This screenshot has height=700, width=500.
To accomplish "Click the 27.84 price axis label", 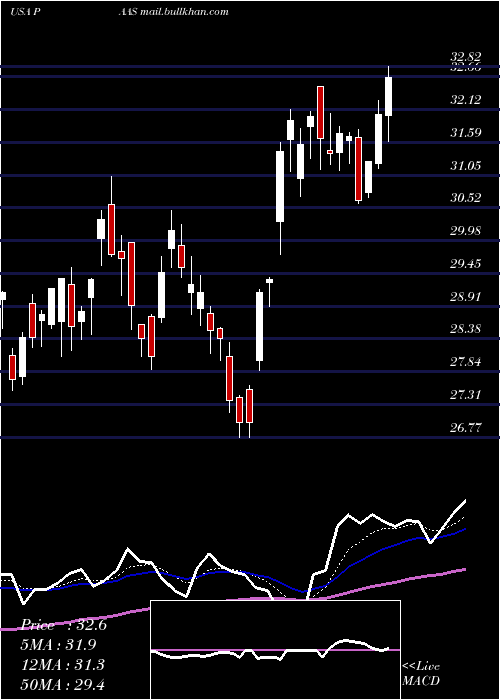I will [x=466, y=361].
